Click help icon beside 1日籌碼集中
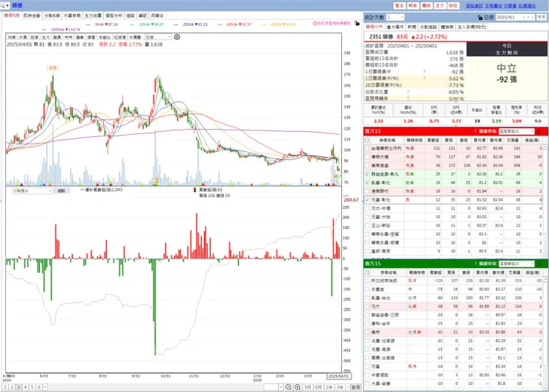The width and height of the screenshot is (549, 392). [x=424, y=72]
